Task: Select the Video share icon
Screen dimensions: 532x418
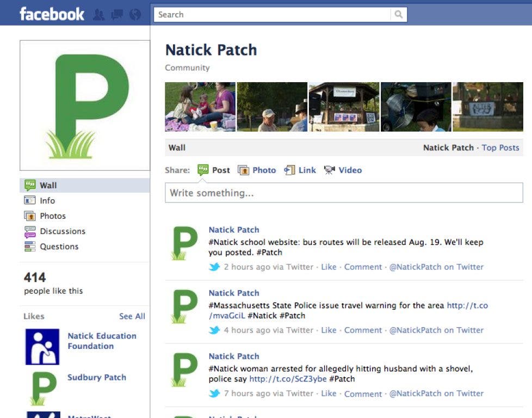Action: [329, 170]
